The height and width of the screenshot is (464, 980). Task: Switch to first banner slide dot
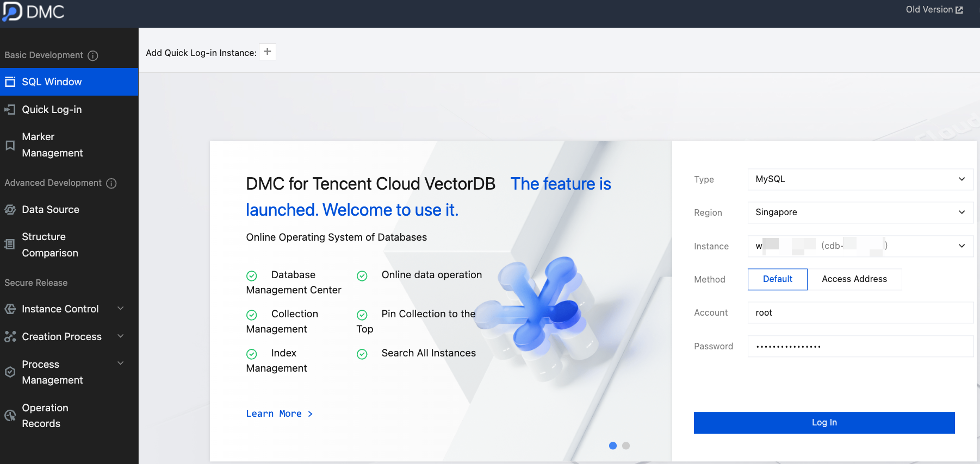pos(613,446)
